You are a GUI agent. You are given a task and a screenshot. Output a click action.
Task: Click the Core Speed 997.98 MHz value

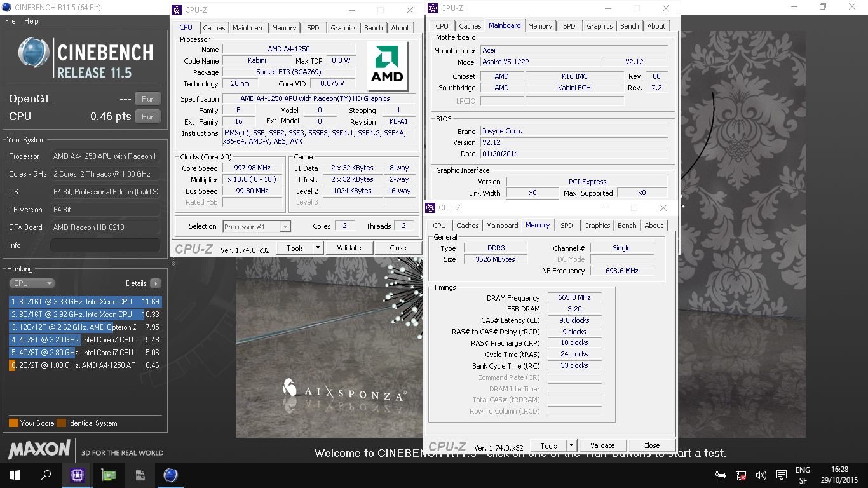tap(252, 168)
